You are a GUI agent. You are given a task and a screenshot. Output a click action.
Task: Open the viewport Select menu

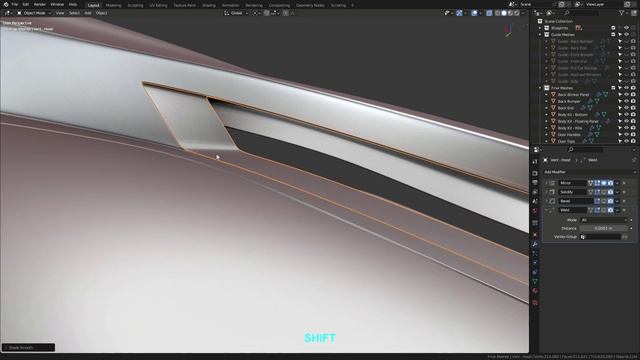tap(74, 13)
